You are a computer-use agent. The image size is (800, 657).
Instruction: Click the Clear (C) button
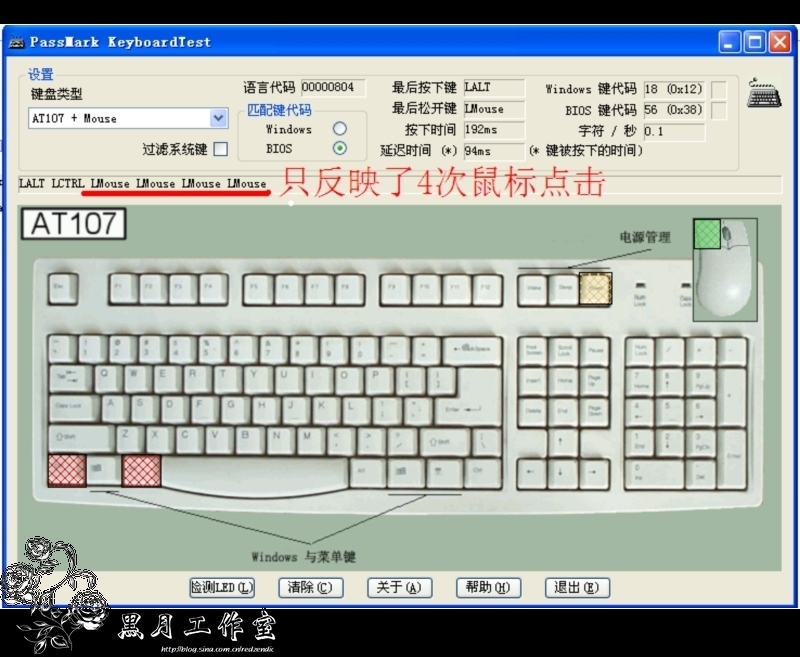(x=311, y=588)
